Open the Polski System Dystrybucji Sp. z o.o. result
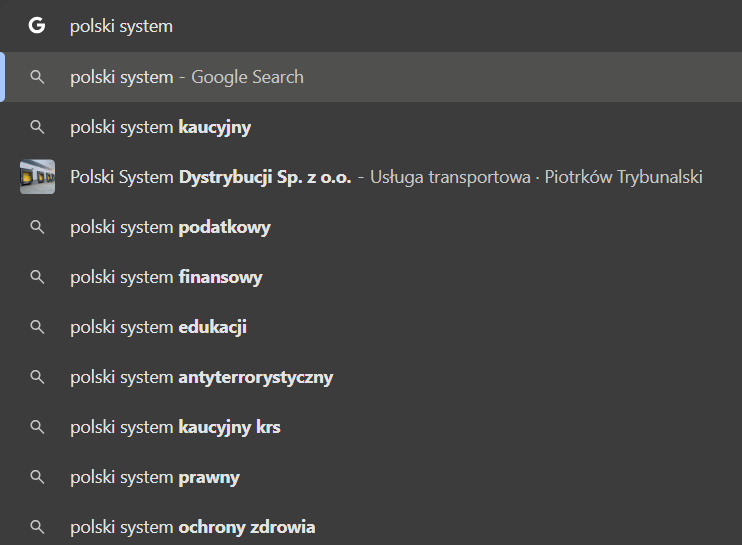 click(386, 177)
